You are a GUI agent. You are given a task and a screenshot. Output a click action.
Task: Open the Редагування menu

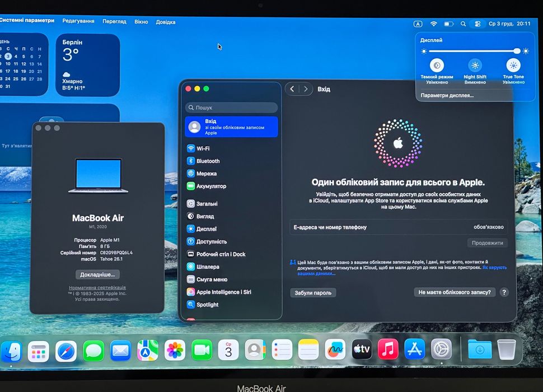tap(78, 21)
